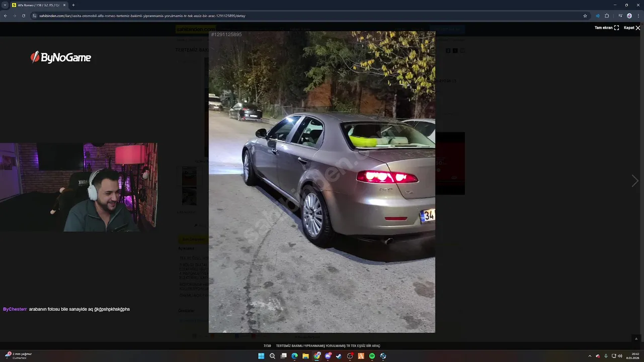
Task: Close the Alfa Romeo 159 tab
Action: (64, 5)
